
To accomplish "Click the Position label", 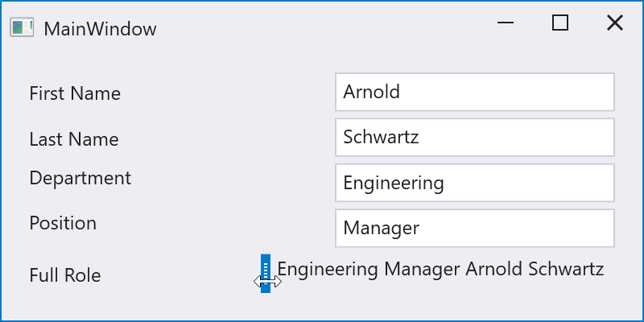I will click(63, 223).
